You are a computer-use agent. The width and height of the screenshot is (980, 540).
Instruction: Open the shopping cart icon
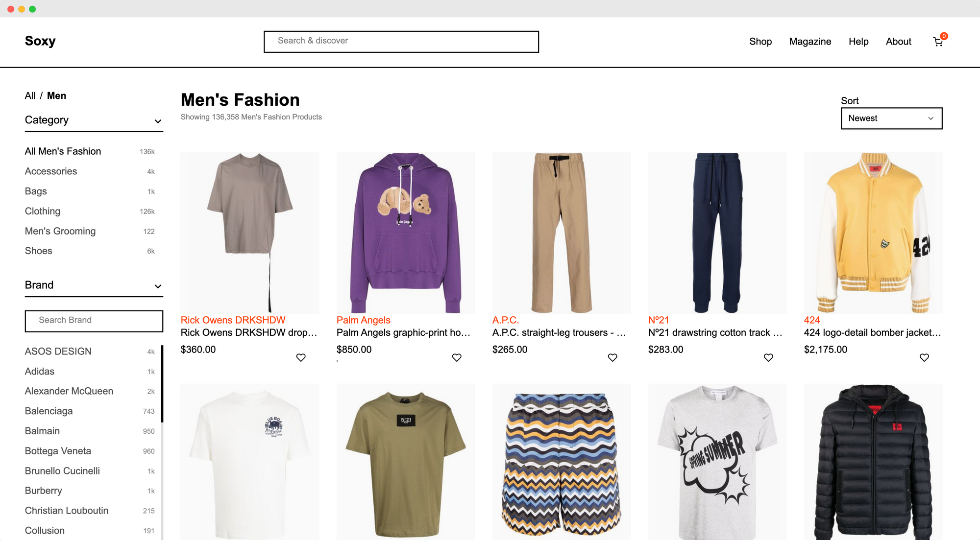click(x=938, y=42)
